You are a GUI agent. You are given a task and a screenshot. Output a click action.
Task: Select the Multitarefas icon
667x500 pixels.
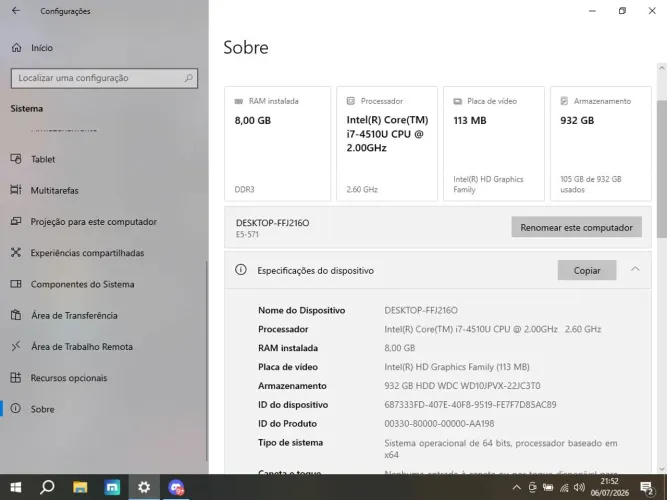(x=16, y=190)
